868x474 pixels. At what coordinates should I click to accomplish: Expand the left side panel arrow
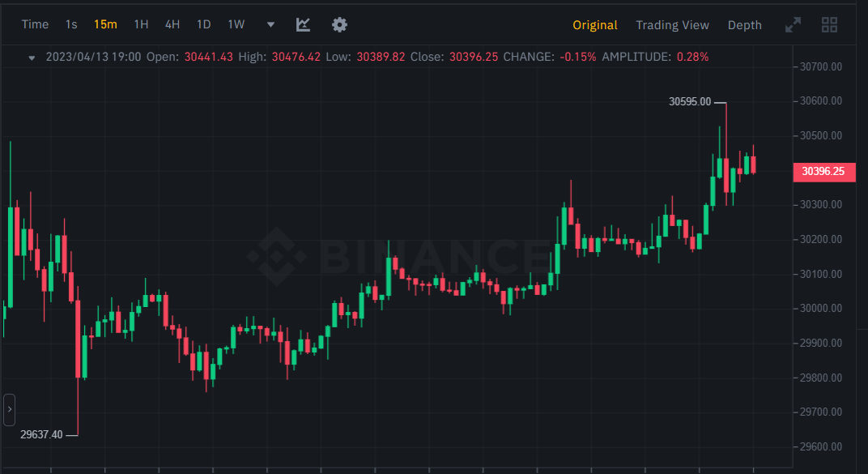[x=9, y=410]
